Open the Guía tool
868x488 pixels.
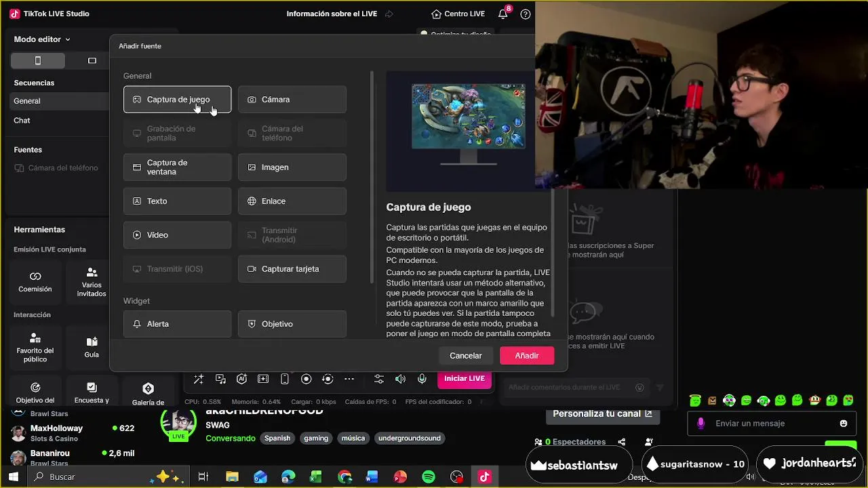[x=92, y=347]
